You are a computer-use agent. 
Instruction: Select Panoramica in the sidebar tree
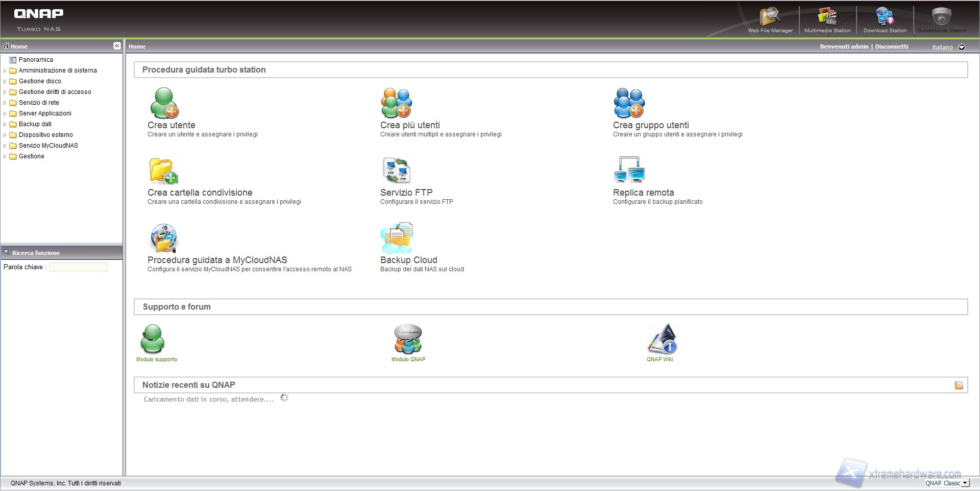coord(36,60)
